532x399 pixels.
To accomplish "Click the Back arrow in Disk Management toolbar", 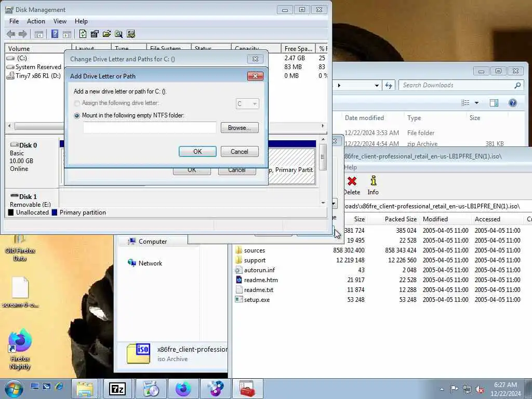I will (11, 34).
